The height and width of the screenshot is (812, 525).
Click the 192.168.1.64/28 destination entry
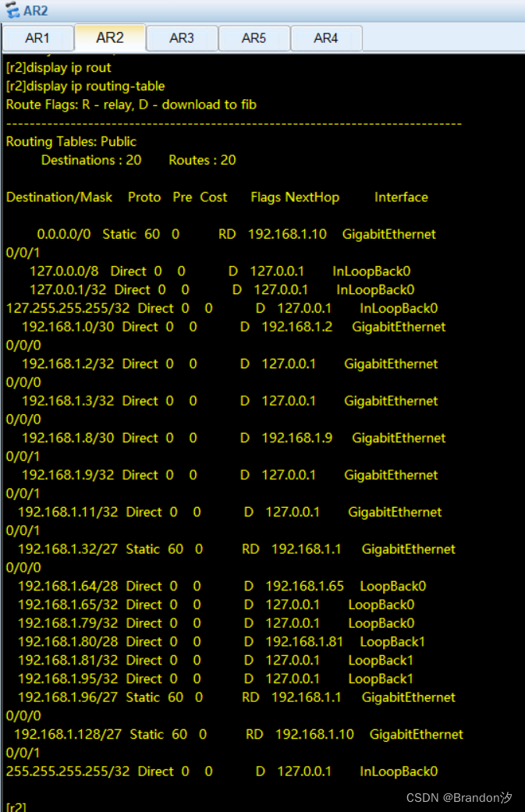68,587
